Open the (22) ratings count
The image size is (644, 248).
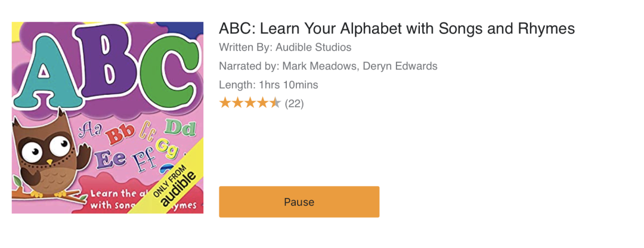(x=295, y=104)
